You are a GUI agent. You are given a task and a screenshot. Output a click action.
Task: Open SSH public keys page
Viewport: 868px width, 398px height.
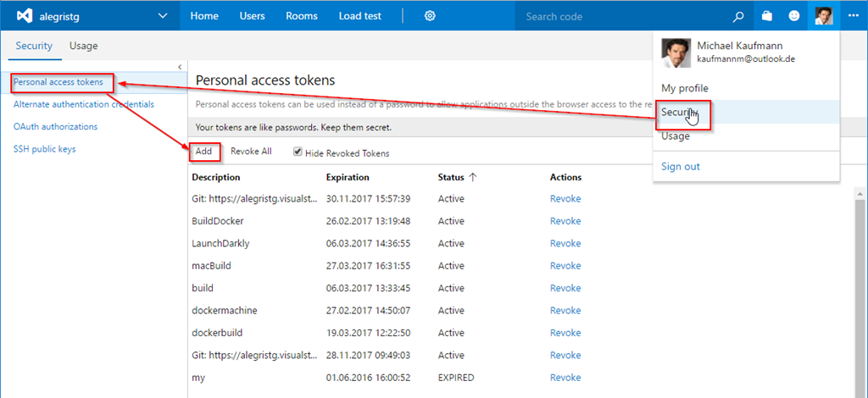(44, 149)
